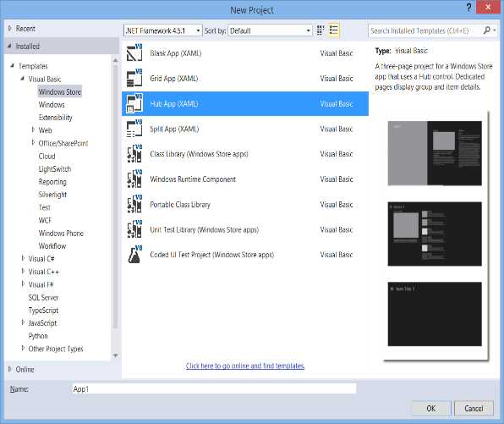Select the LightSwitch category
The height and width of the screenshot is (424, 504).
(55, 169)
